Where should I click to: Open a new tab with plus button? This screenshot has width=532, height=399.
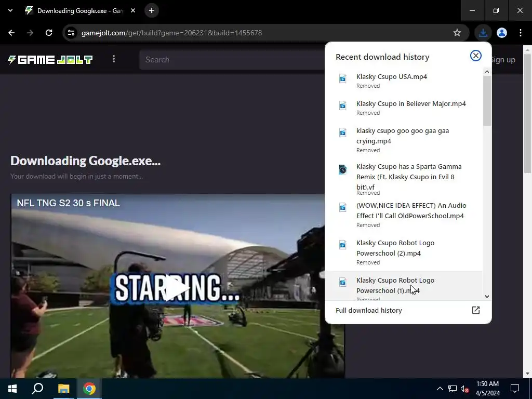click(x=152, y=10)
